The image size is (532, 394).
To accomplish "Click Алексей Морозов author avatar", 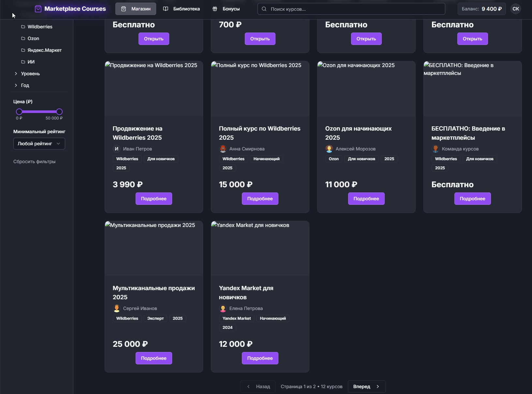I will point(329,149).
